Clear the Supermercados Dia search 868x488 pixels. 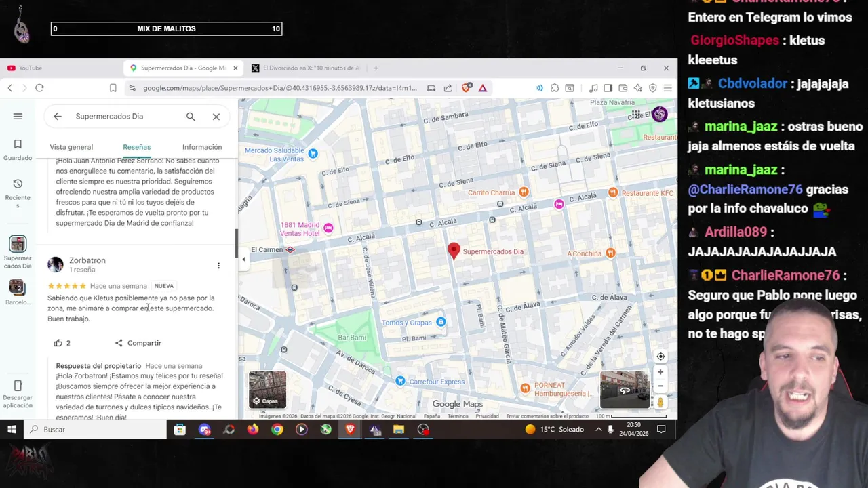coord(216,117)
